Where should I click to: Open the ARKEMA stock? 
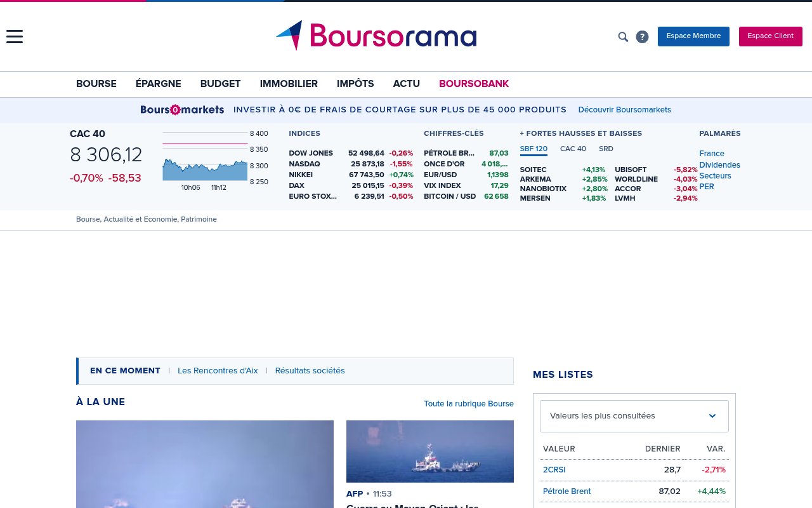[535, 179]
